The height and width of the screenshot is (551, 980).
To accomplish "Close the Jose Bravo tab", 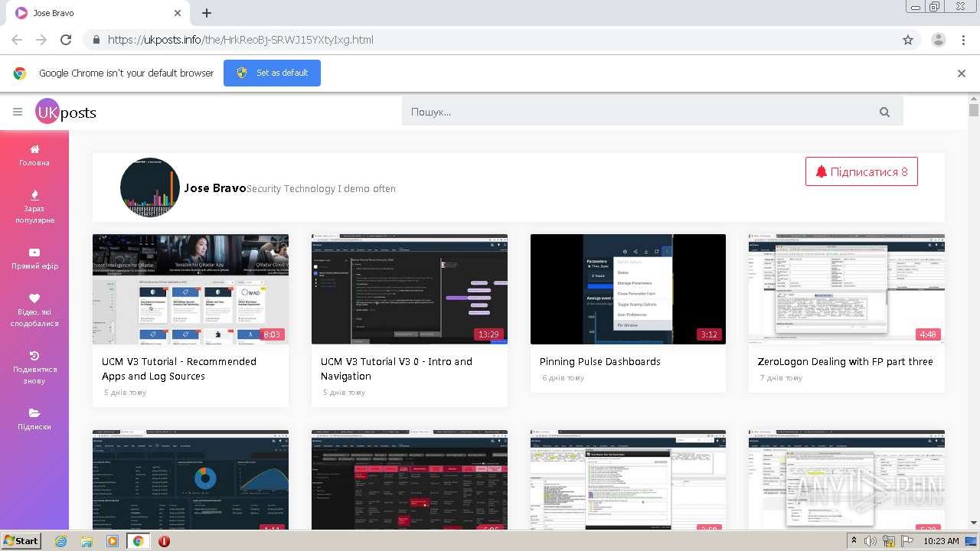I will [x=178, y=13].
